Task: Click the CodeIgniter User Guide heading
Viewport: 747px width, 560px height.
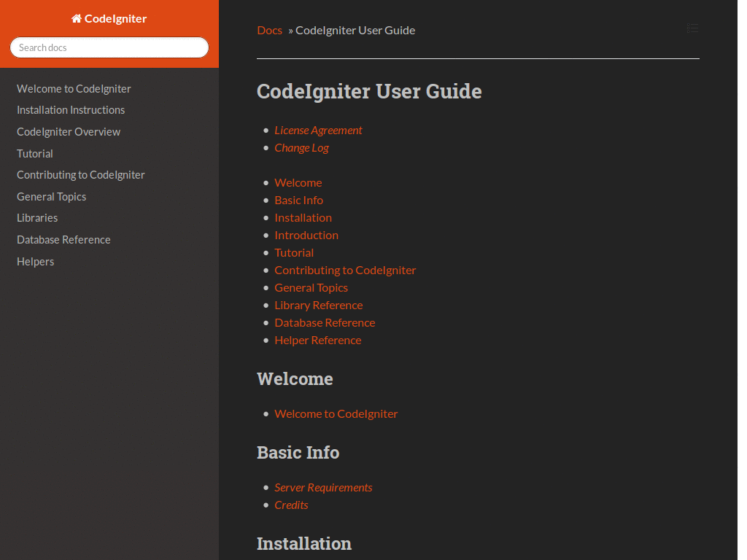Action: (x=369, y=91)
